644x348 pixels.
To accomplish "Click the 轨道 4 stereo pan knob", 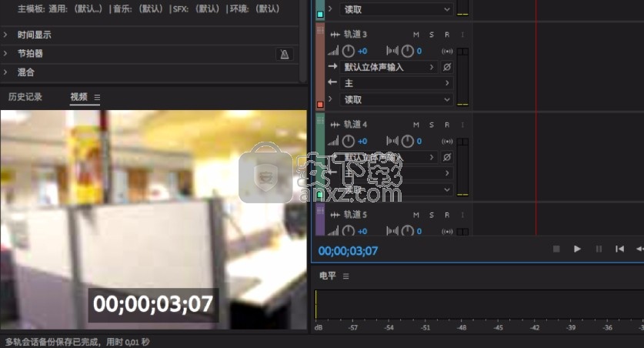I will (408, 142).
